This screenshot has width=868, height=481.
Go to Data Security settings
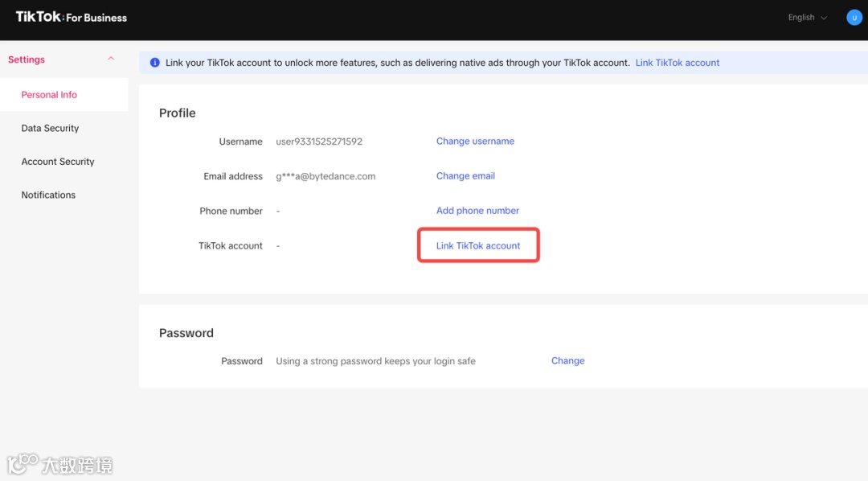pos(50,128)
